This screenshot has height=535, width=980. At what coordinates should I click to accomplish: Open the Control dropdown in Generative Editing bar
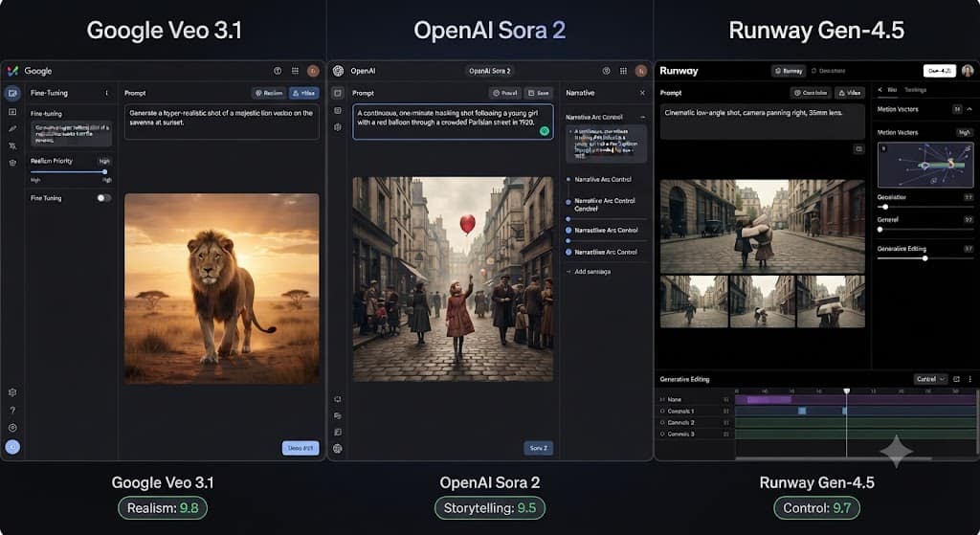coord(930,379)
